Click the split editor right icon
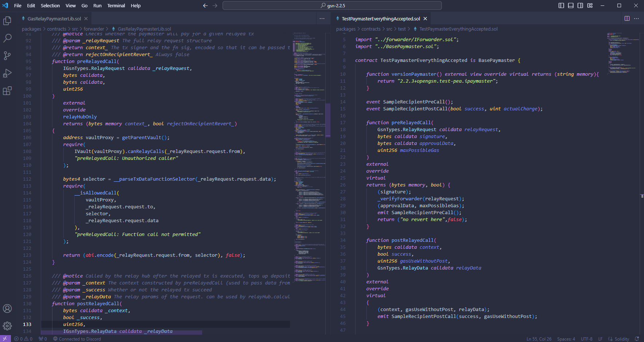This screenshot has height=342, width=644. point(627,19)
